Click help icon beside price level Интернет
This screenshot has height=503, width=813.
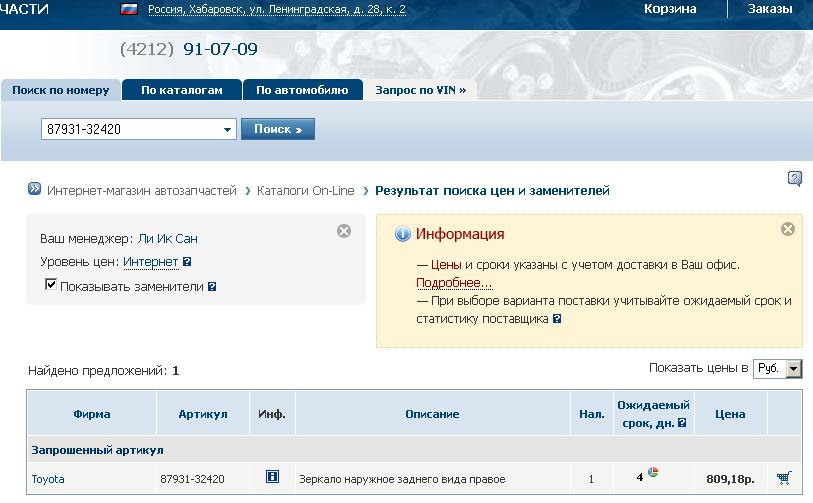click(x=187, y=263)
